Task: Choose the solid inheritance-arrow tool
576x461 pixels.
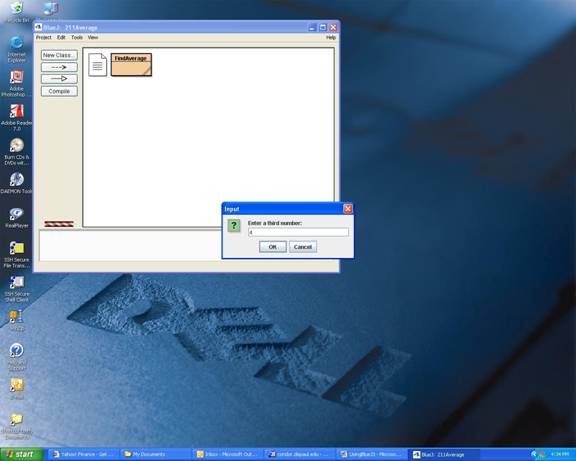Action: coord(59,79)
